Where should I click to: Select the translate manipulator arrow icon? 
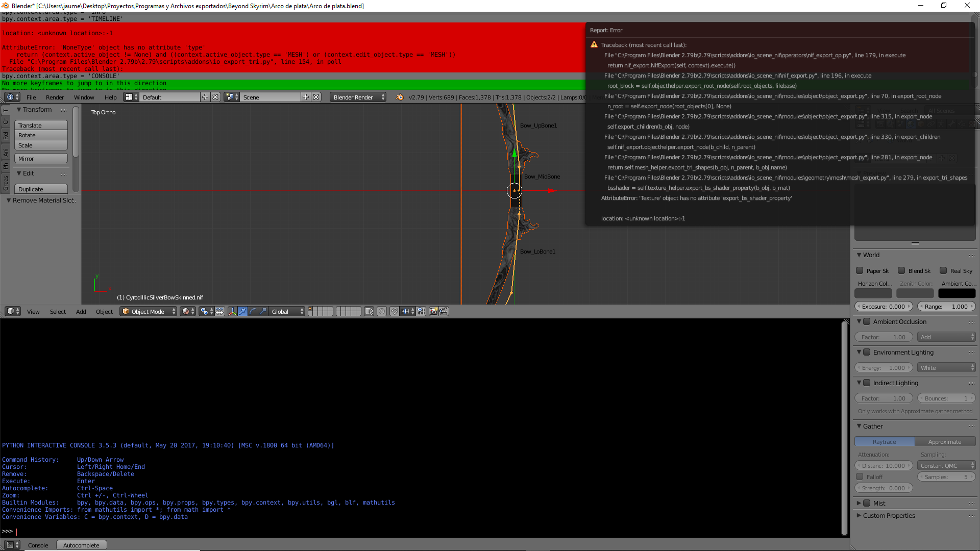point(243,311)
